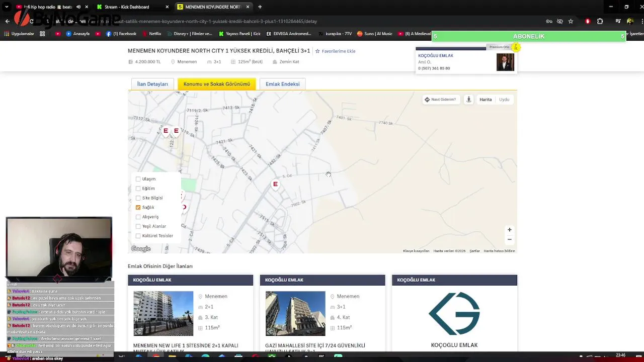Open Klavye kısayolları on the map
The width and height of the screenshot is (644, 362).
pyautogui.click(x=416, y=251)
